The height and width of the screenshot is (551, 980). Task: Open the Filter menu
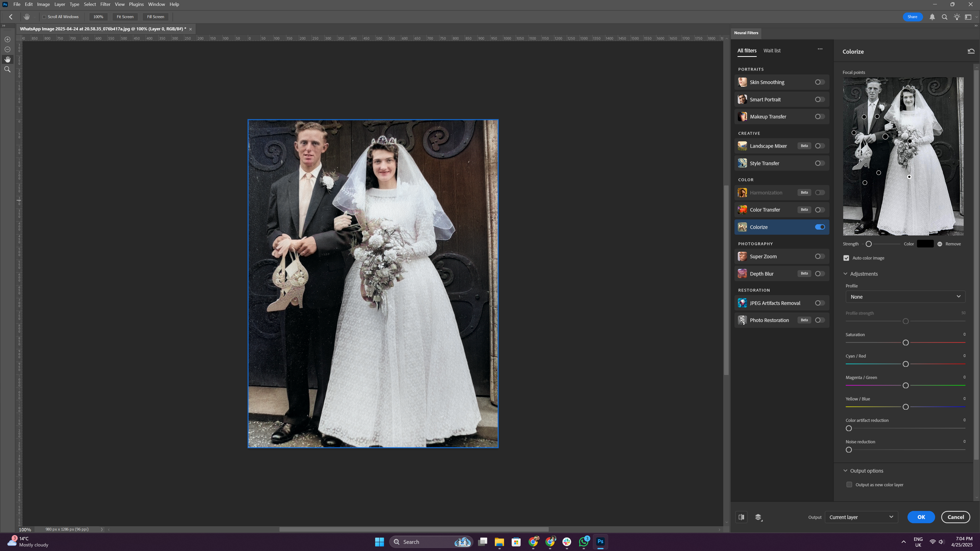tap(105, 4)
